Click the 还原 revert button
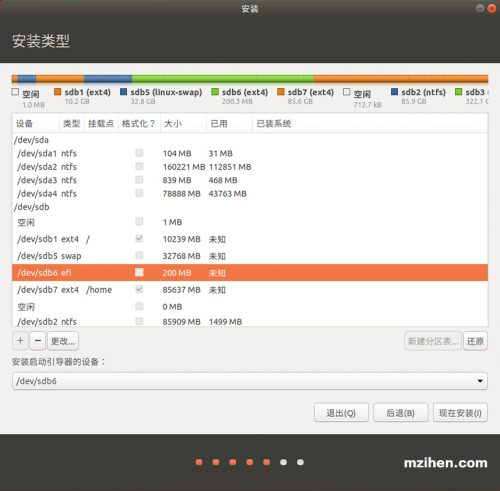500x491 pixels. [x=475, y=341]
